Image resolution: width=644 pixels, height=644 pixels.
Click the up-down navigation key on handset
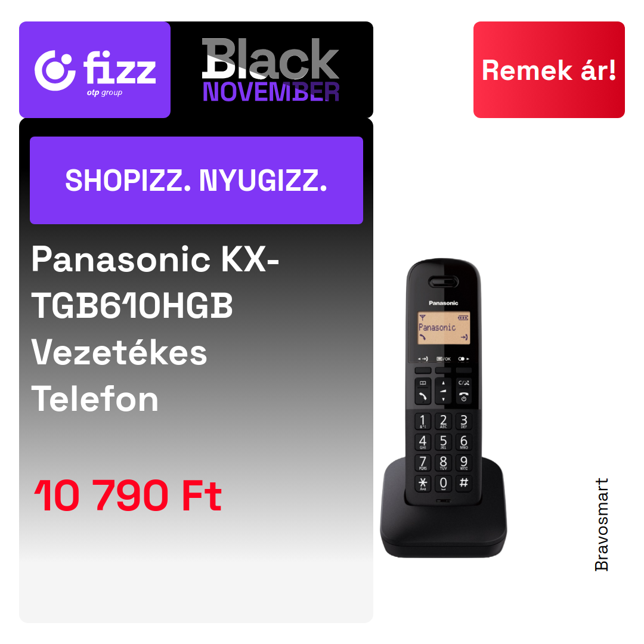tap(443, 391)
